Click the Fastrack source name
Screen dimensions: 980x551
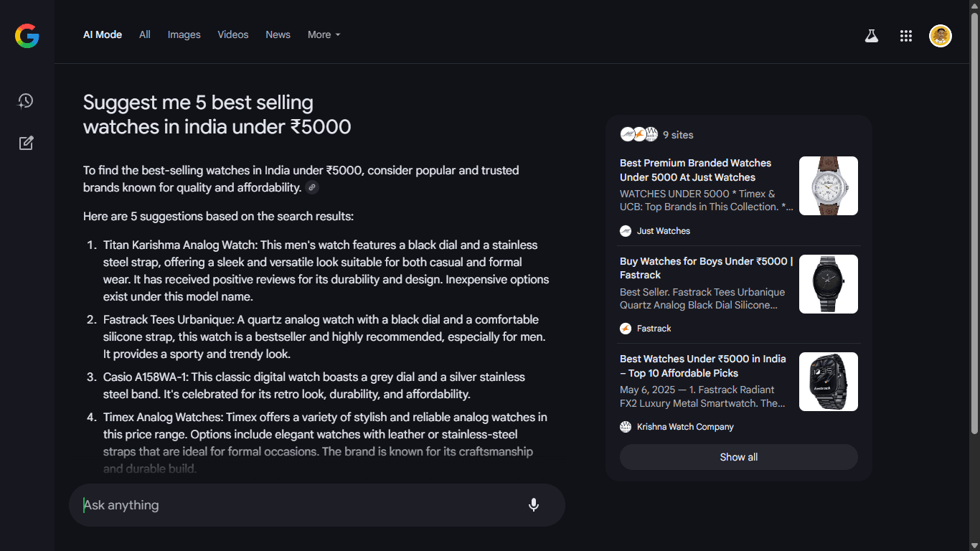[654, 329]
